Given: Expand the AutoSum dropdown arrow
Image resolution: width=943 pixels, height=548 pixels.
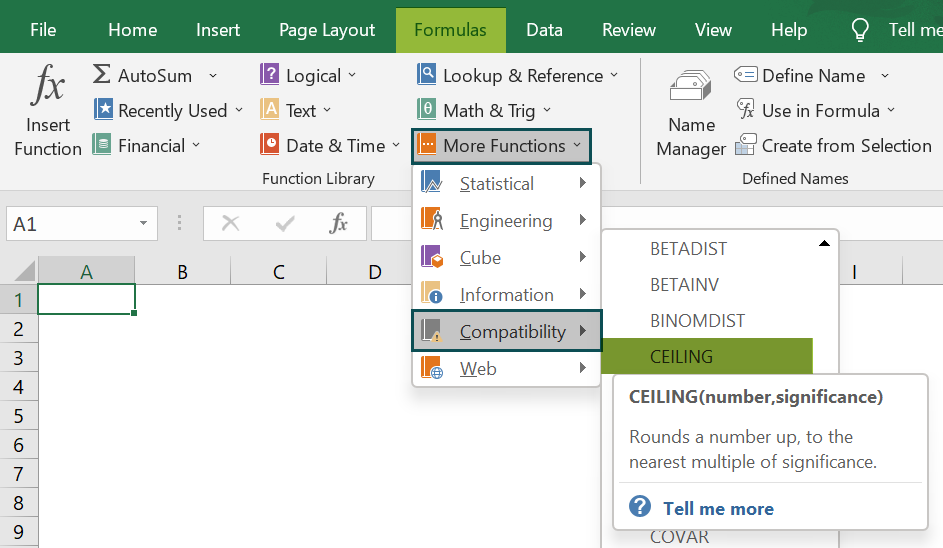Looking at the screenshot, I should 213,76.
